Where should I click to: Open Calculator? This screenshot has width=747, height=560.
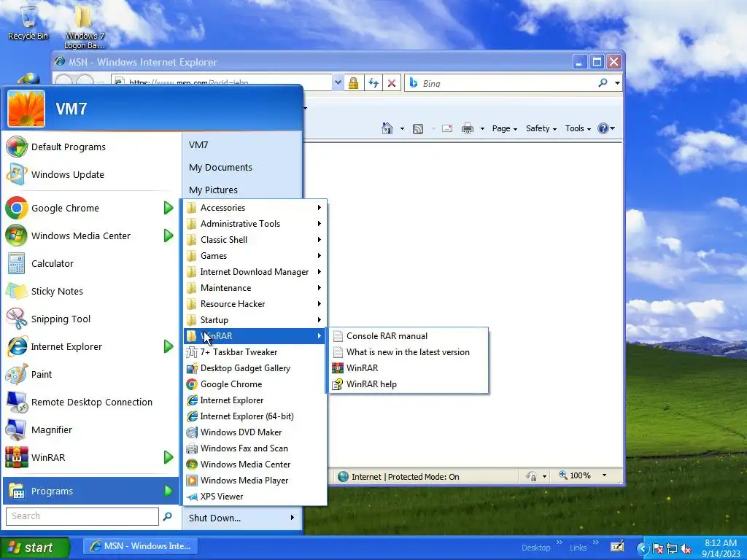click(90, 263)
